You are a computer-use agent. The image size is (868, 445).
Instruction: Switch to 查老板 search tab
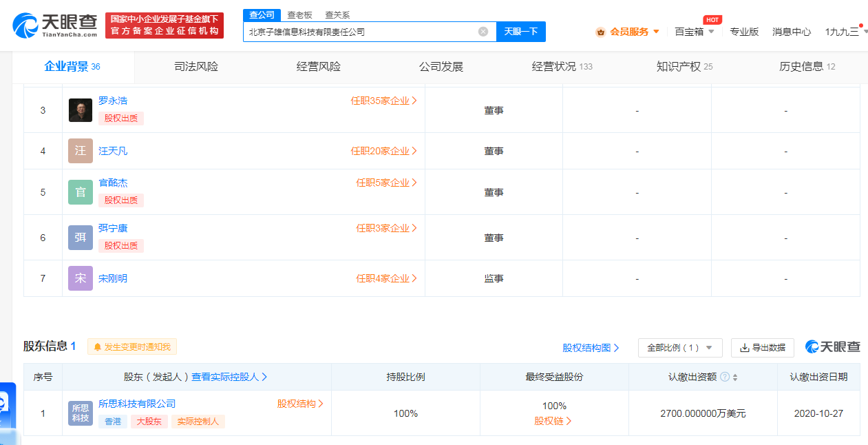pyautogui.click(x=299, y=15)
